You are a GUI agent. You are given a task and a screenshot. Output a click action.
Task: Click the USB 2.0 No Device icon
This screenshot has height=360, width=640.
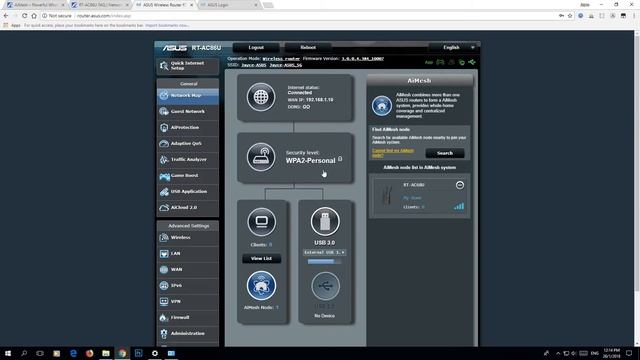(325, 286)
